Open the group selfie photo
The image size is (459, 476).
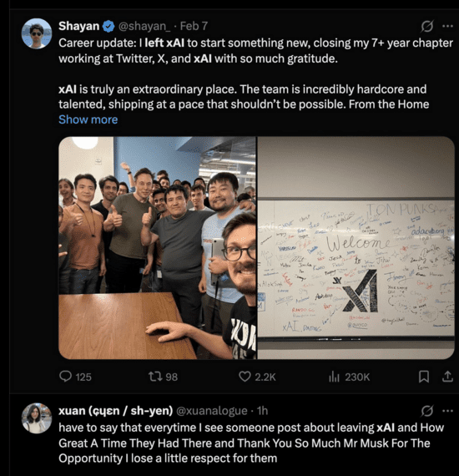[158, 248]
